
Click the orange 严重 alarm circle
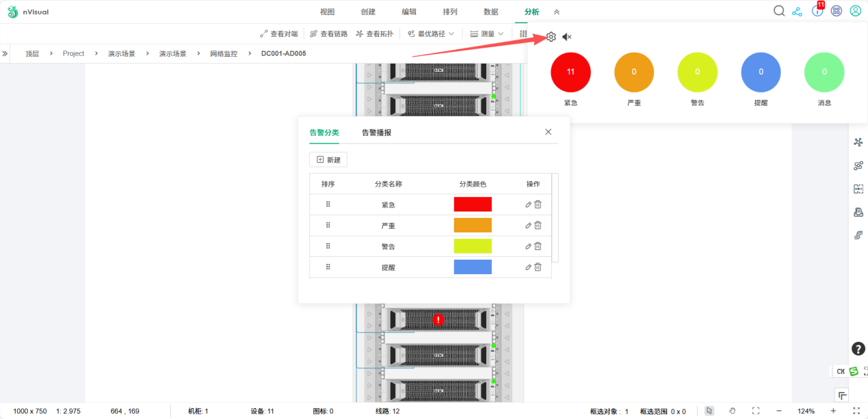[x=634, y=72]
